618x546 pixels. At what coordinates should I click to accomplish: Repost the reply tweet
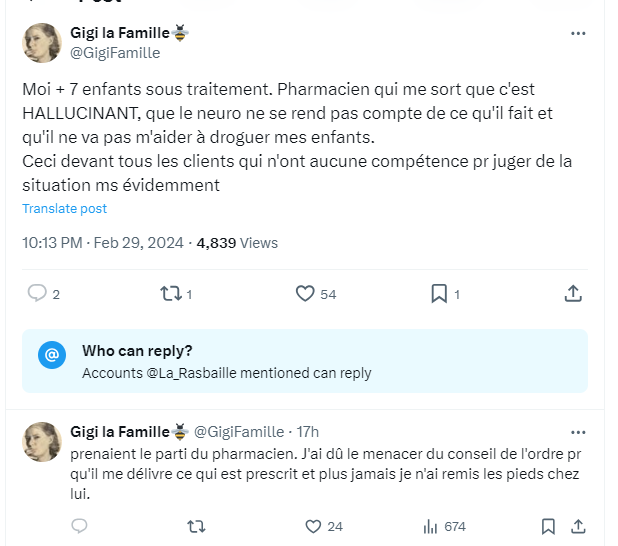click(x=197, y=526)
